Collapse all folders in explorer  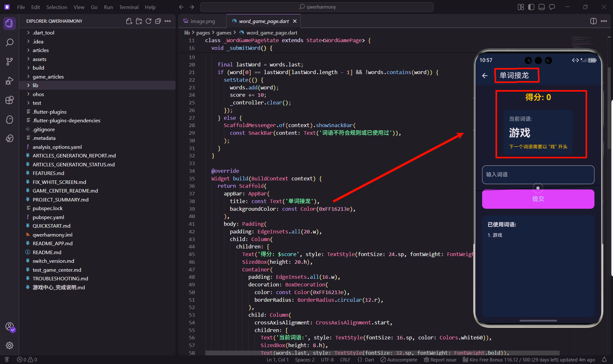(x=158, y=21)
